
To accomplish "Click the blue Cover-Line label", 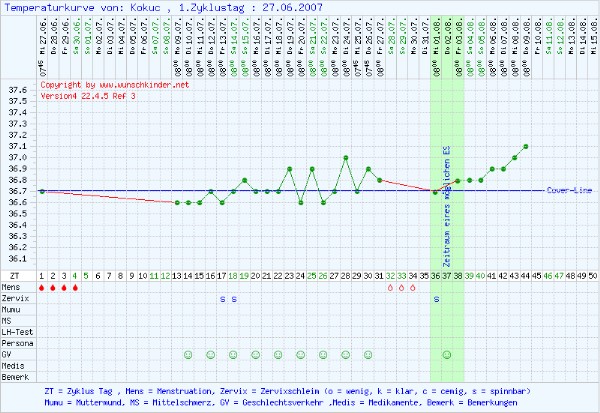I will (571, 190).
